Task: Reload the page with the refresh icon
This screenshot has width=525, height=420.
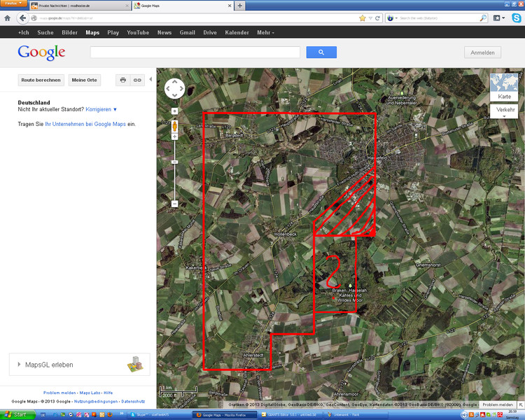Action: 377,18
